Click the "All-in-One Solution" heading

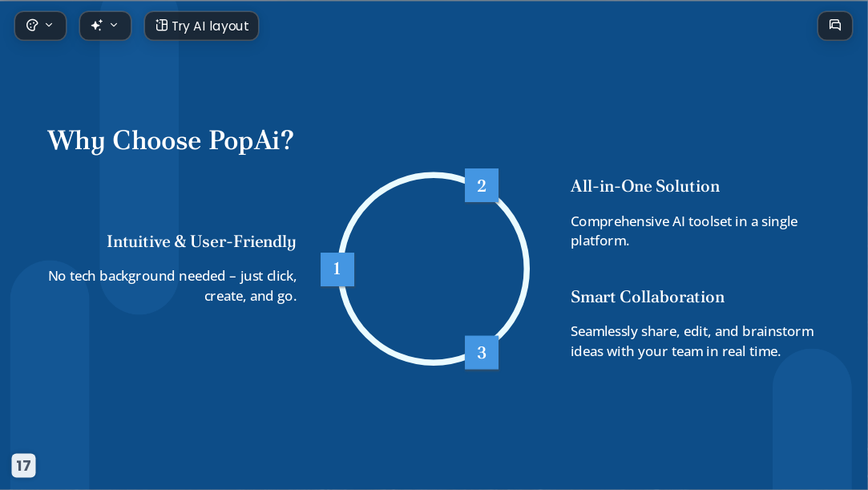pos(645,186)
